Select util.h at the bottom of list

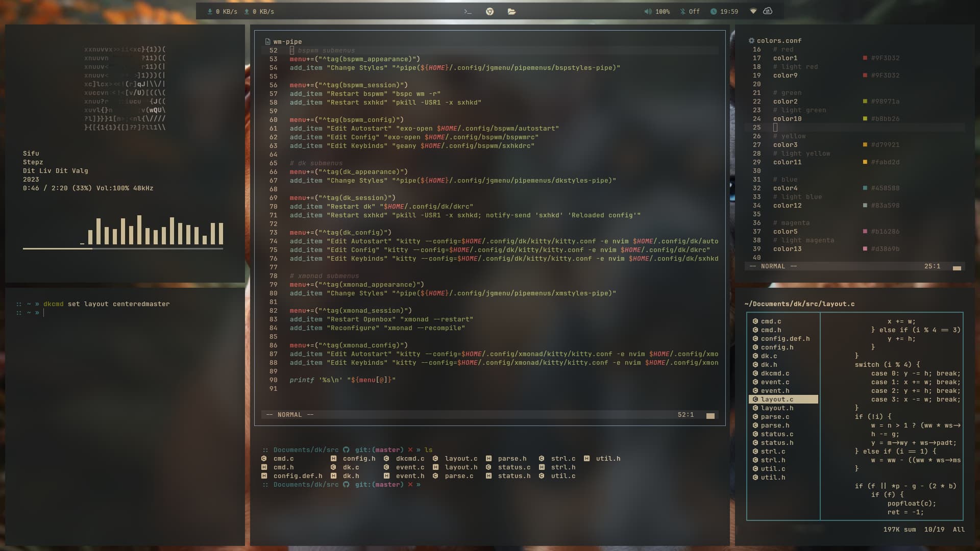773,478
